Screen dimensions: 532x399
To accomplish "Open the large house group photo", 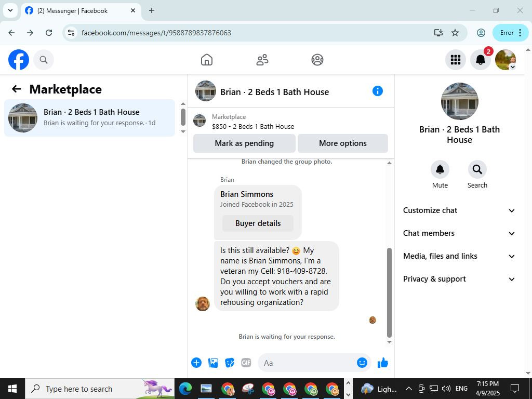I will point(459,101).
